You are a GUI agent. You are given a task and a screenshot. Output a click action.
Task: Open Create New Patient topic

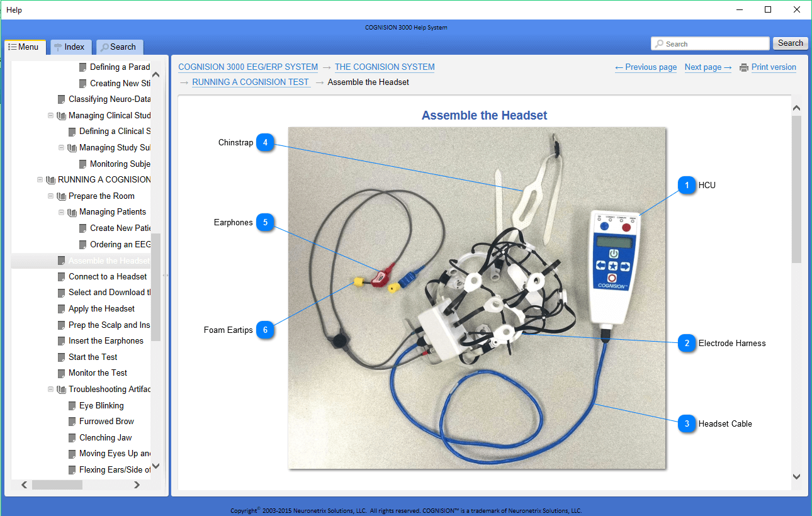click(x=120, y=228)
